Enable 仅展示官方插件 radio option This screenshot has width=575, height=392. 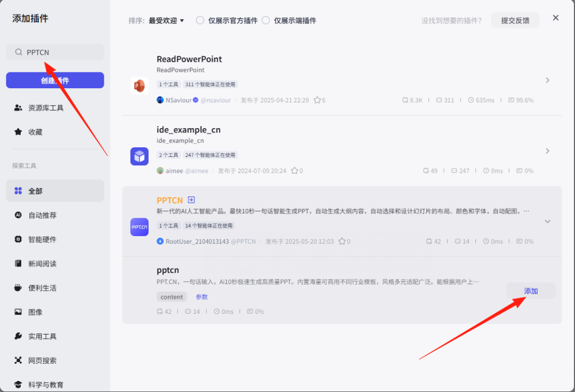(200, 21)
